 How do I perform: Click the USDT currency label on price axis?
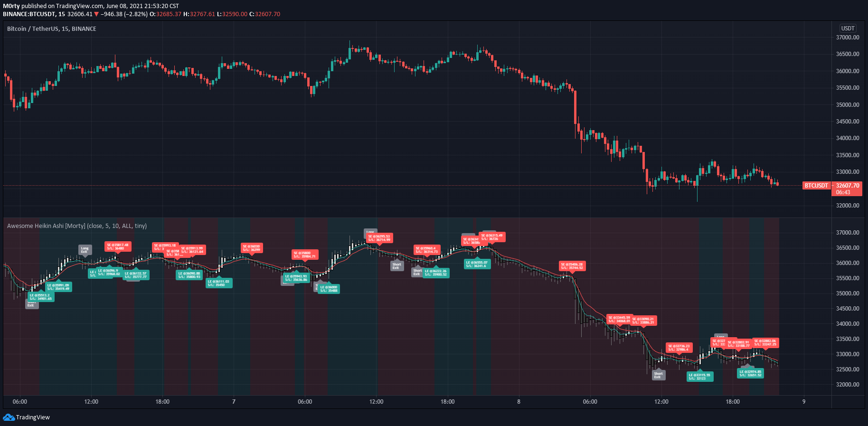[848, 28]
